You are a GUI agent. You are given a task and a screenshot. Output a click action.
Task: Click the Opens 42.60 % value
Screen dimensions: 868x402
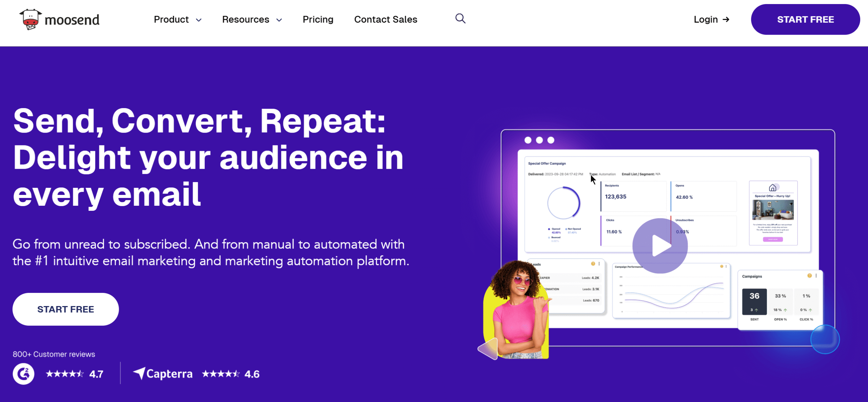(684, 197)
